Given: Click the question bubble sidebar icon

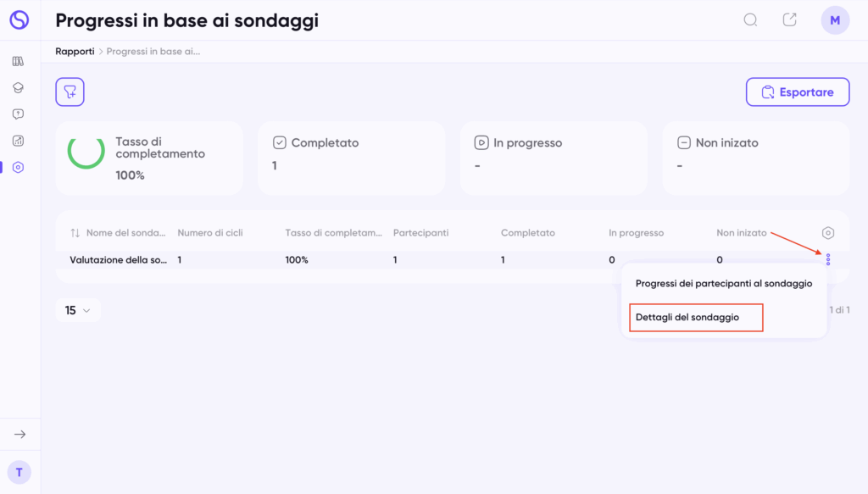Looking at the screenshot, I should tap(19, 114).
